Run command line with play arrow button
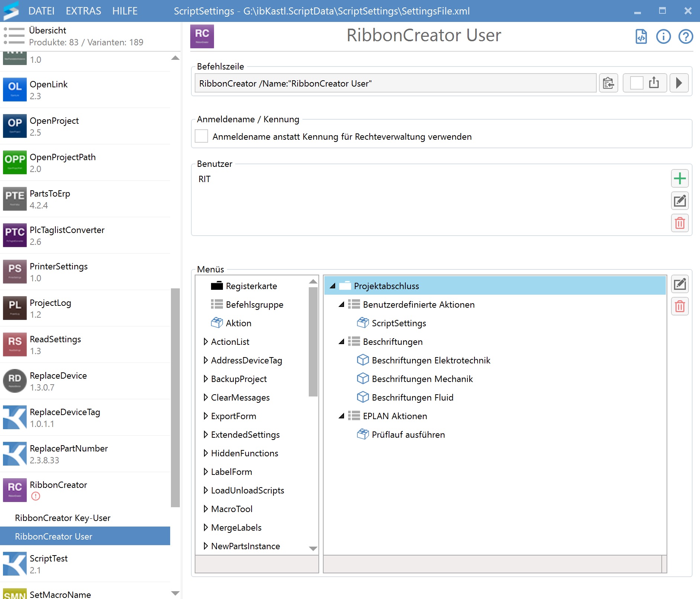The width and height of the screenshot is (700, 599). tap(679, 83)
